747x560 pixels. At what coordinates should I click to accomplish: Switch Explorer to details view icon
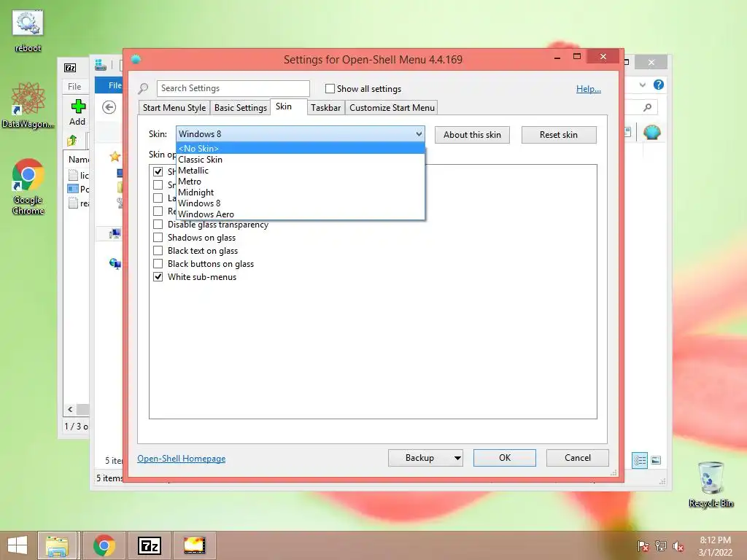640,461
